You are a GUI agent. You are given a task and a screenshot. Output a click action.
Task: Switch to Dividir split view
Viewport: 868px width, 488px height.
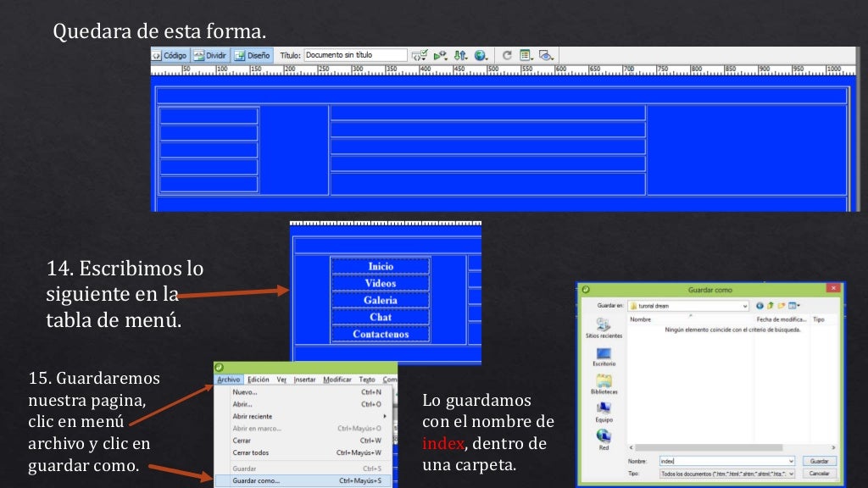point(210,55)
